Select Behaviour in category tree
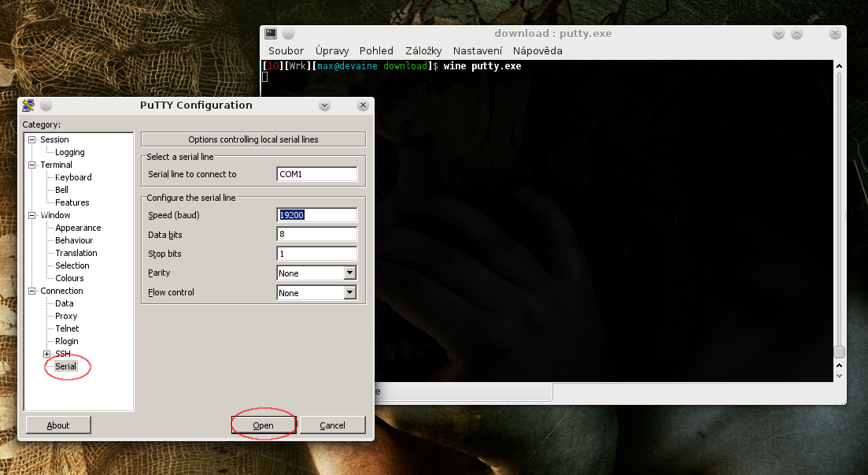Image resolution: width=868 pixels, height=475 pixels. pyautogui.click(x=74, y=240)
